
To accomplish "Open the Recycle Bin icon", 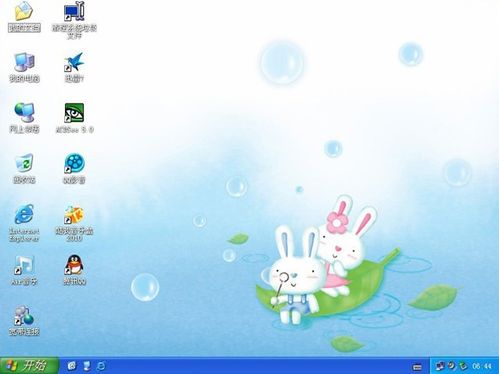I will (x=24, y=163).
